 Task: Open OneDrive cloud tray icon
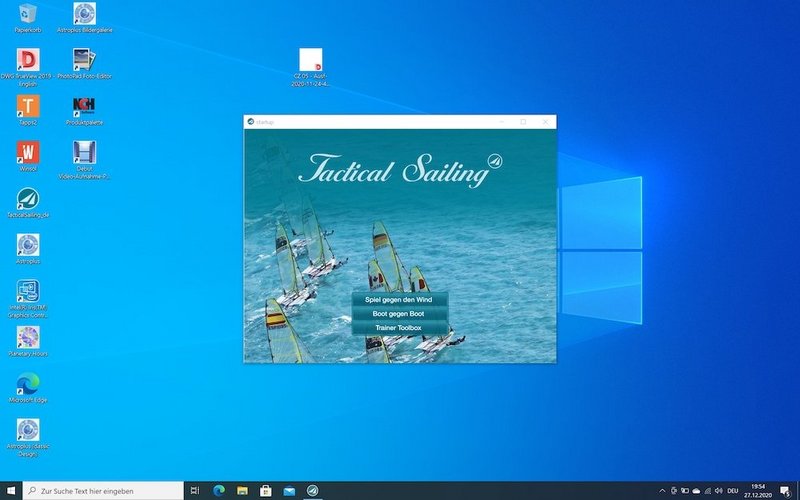(696, 491)
